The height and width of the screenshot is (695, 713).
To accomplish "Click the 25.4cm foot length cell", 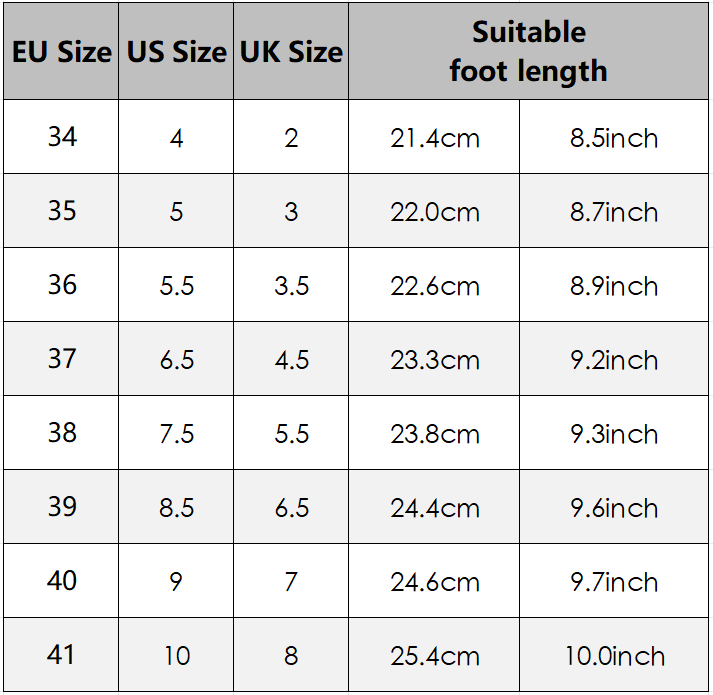I will [x=435, y=656].
